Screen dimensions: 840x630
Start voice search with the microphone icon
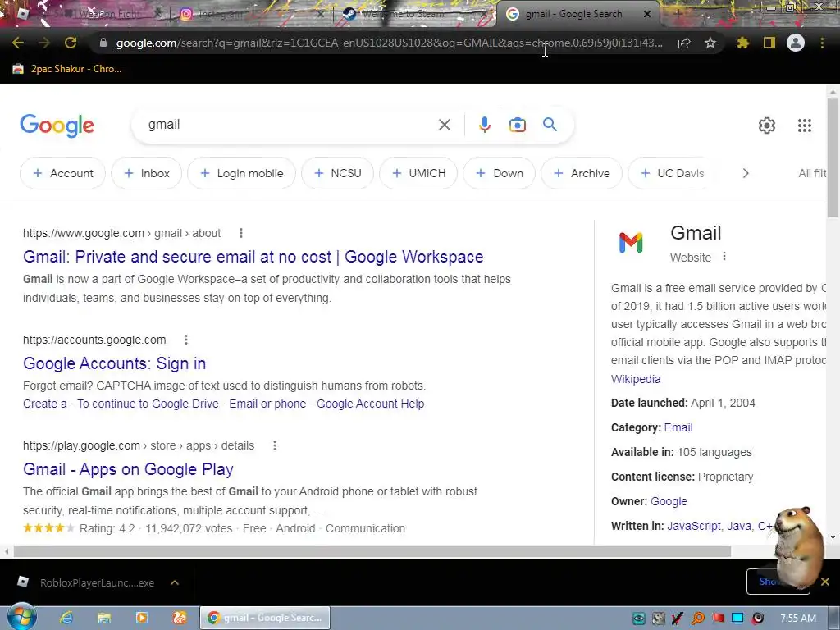coord(484,125)
